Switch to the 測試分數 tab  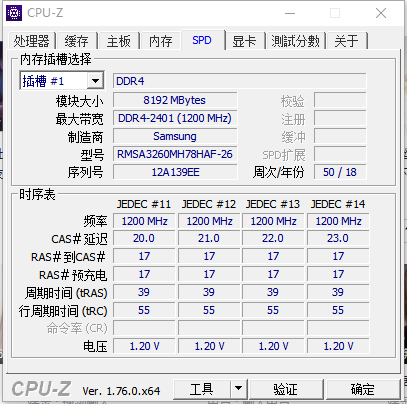click(x=295, y=41)
